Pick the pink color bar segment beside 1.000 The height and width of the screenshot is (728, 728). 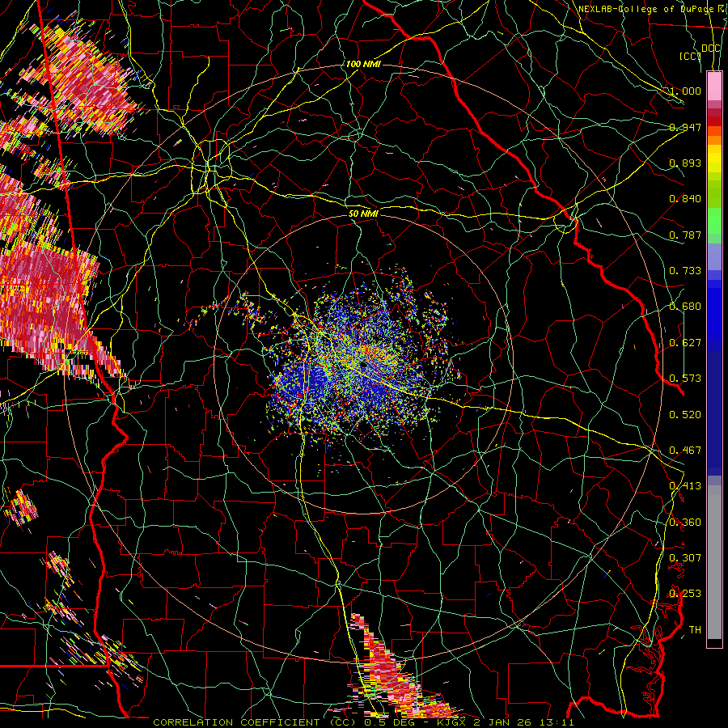714,87
